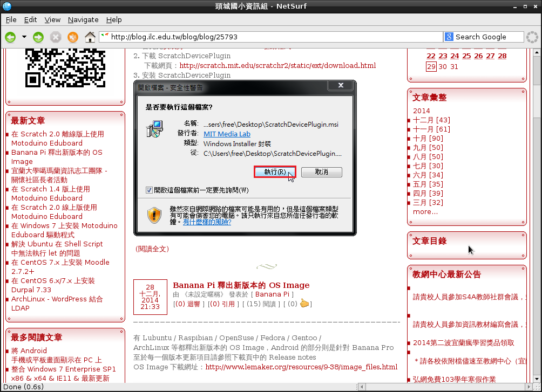Select calendar date 25
Image resolution: width=542 pixels, height=392 pixels.
466,56
